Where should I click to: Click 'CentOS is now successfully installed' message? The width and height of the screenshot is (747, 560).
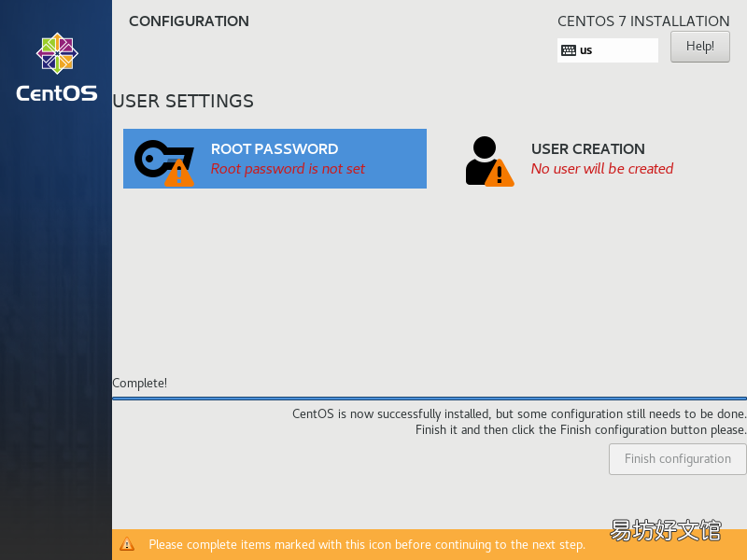click(519, 413)
